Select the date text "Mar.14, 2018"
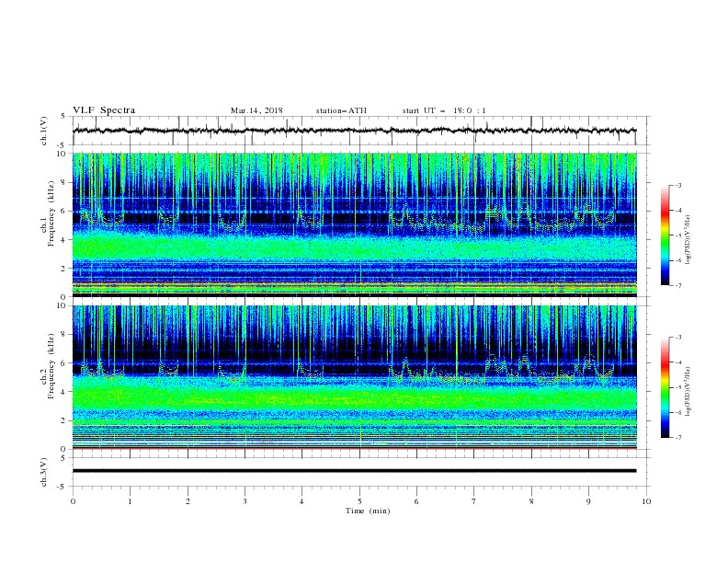 (256, 110)
